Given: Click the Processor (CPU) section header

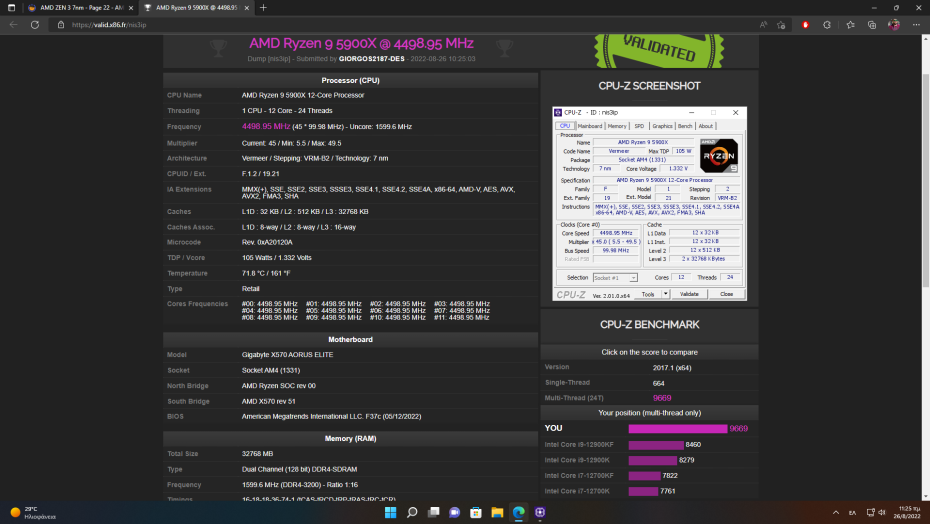Looking at the screenshot, I should 351,80.
